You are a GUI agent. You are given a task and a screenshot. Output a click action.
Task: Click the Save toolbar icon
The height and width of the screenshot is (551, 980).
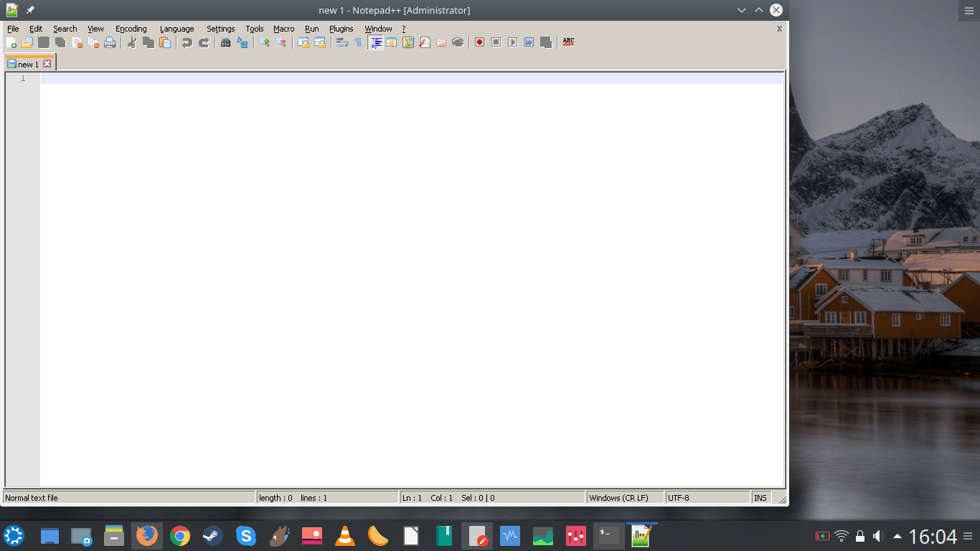point(44,42)
